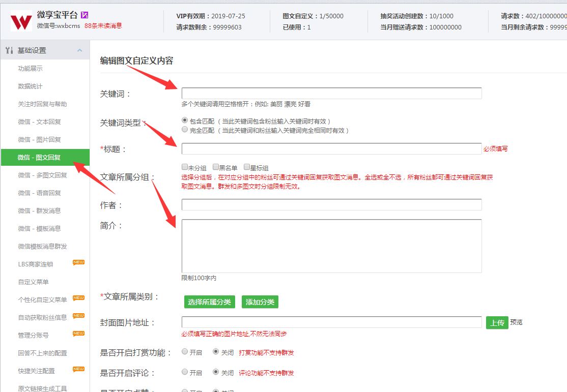This screenshot has height=392, width=567.
Task: Select 包含匹配 keyword type radio
Action: [x=185, y=120]
